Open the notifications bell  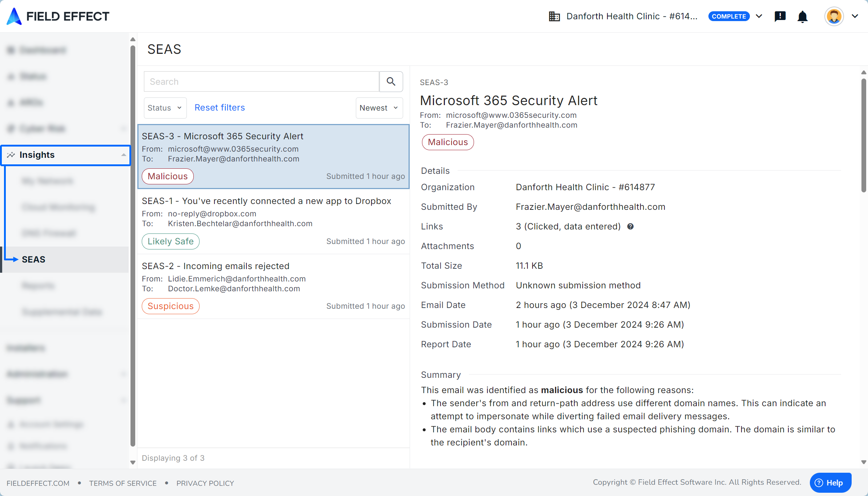click(802, 17)
